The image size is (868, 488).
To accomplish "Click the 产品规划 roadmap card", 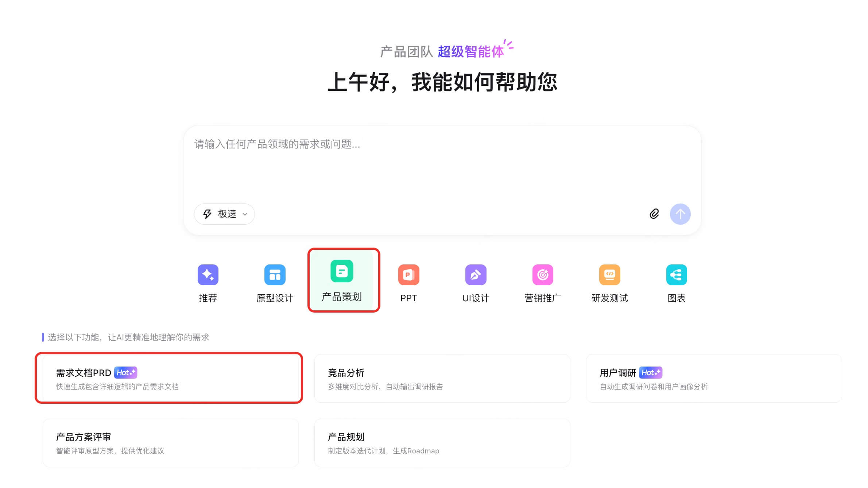I will (x=442, y=442).
